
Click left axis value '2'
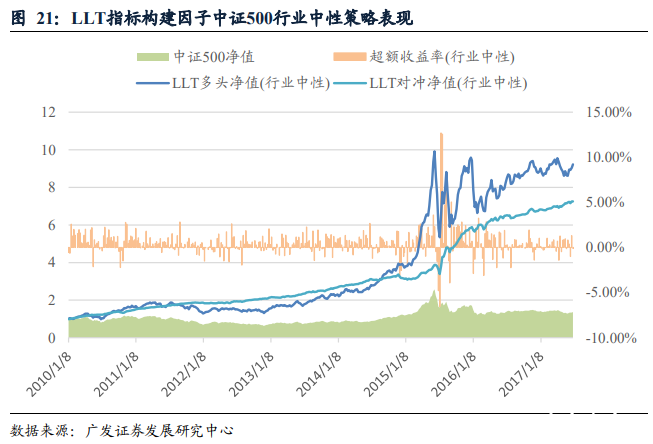(52, 300)
